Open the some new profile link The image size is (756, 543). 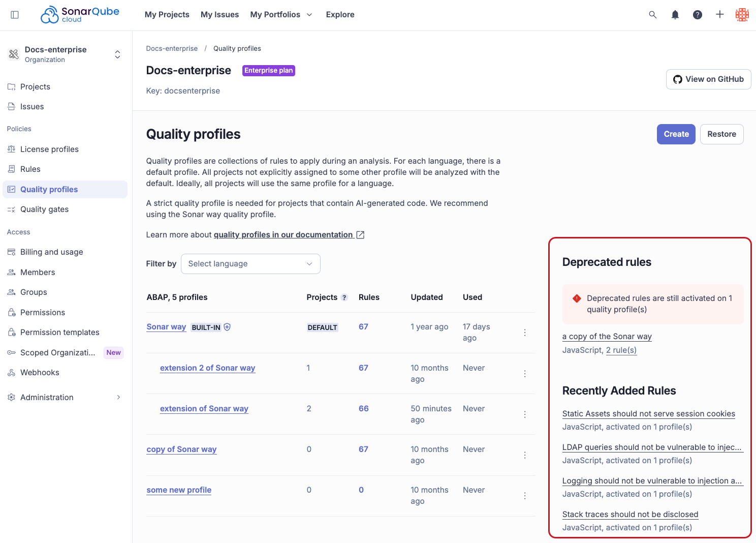point(179,490)
